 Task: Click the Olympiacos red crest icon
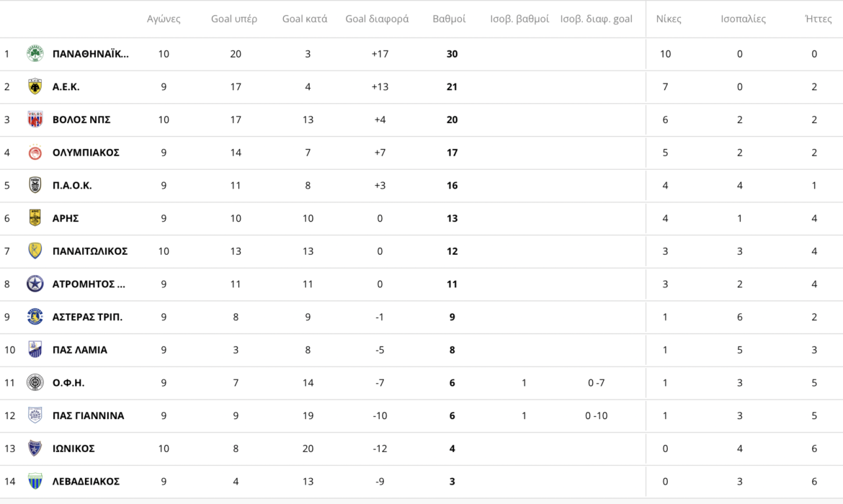tap(35, 153)
